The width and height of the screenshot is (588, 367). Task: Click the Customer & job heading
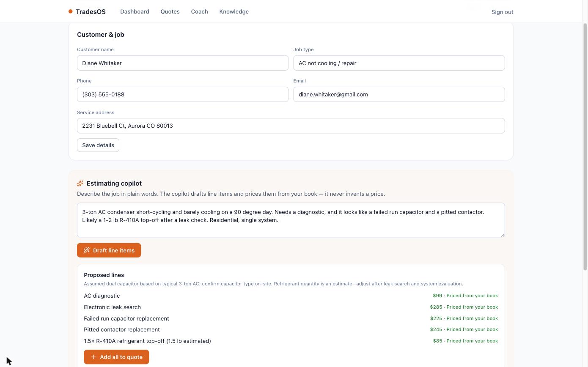tap(101, 35)
